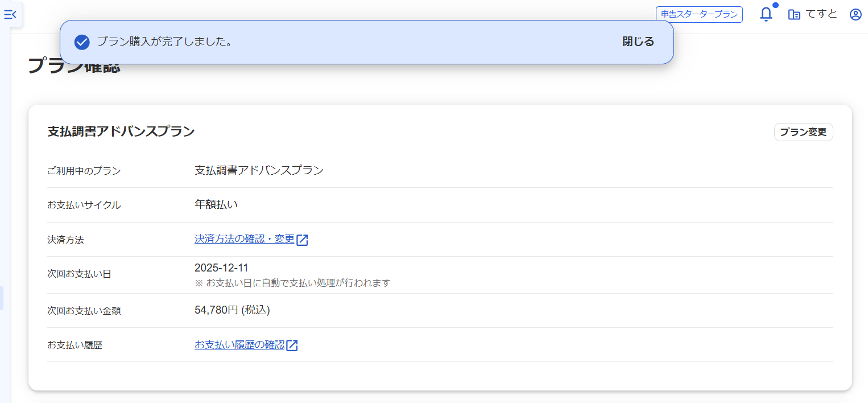868x403 pixels.
Task: Click the 申告スタータープラン badge
Action: tap(699, 15)
